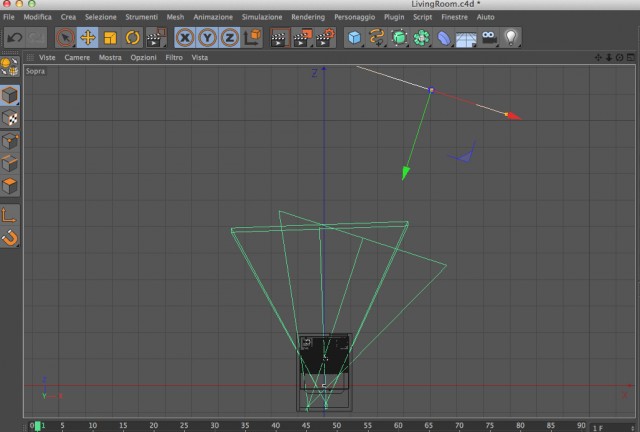The width and height of the screenshot is (640, 432).
Task: Open the Filtro viewport menu
Action: (x=174, y=58)
